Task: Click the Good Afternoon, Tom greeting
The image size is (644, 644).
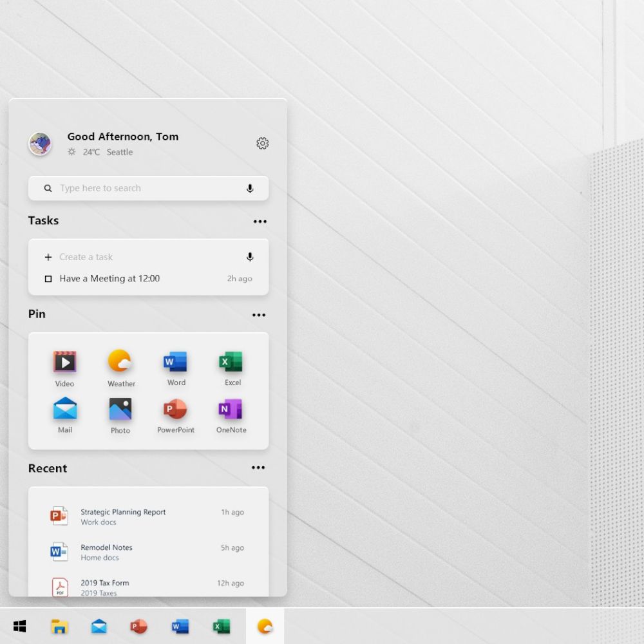Action: (123, 137)
